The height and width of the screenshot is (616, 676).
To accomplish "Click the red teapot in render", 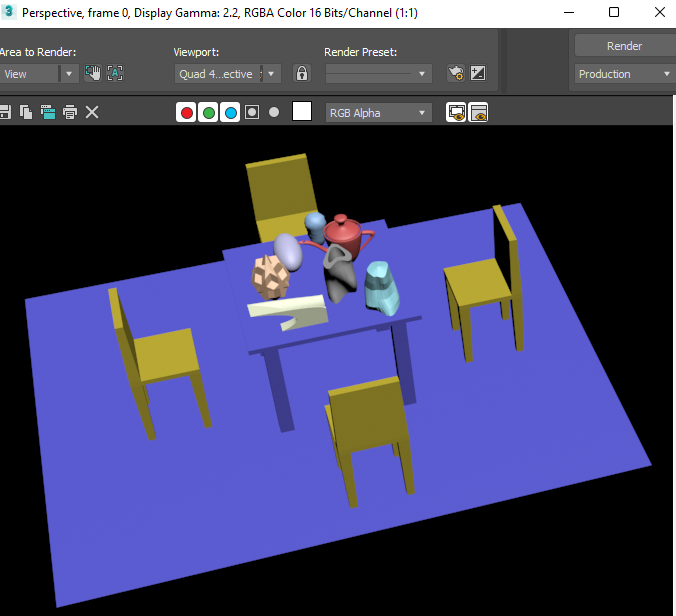I will [x=344, y=235].
